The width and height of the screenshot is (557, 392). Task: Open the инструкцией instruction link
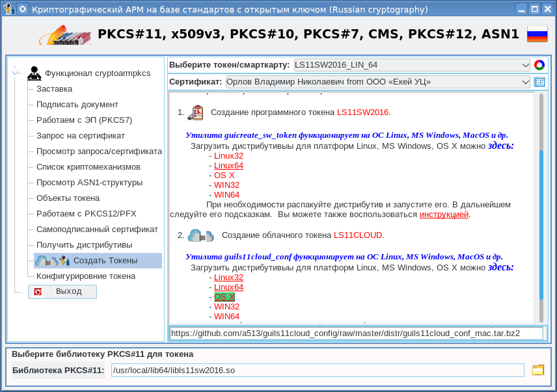[x=444, y=215]
